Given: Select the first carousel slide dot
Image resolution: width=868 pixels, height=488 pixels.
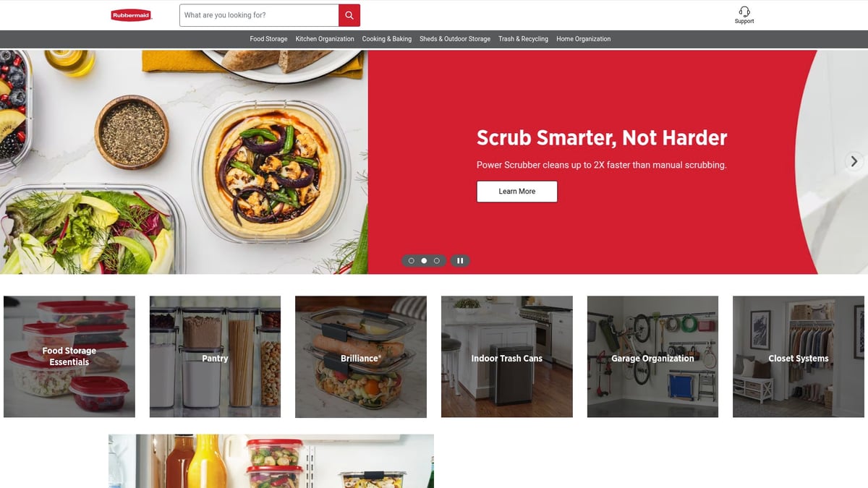Looking at the screenshot, I should (x=412, y=260).
